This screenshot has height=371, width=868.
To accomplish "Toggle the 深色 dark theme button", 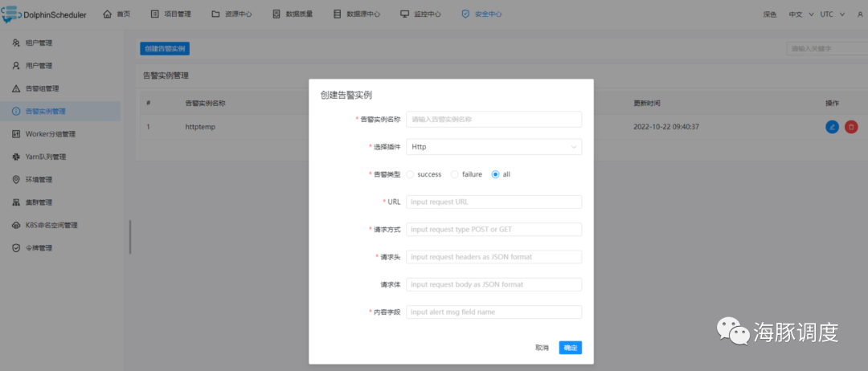I will 770,15.
